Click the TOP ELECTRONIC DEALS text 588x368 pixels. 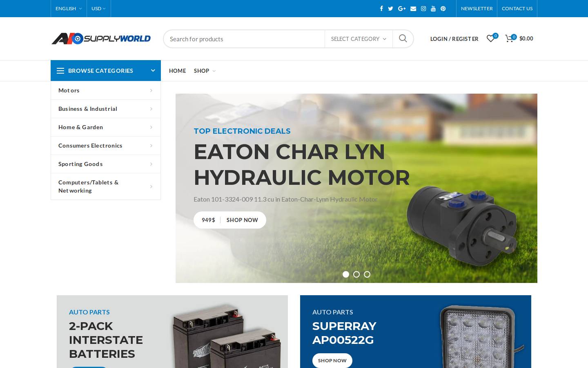tap(242, 131)
